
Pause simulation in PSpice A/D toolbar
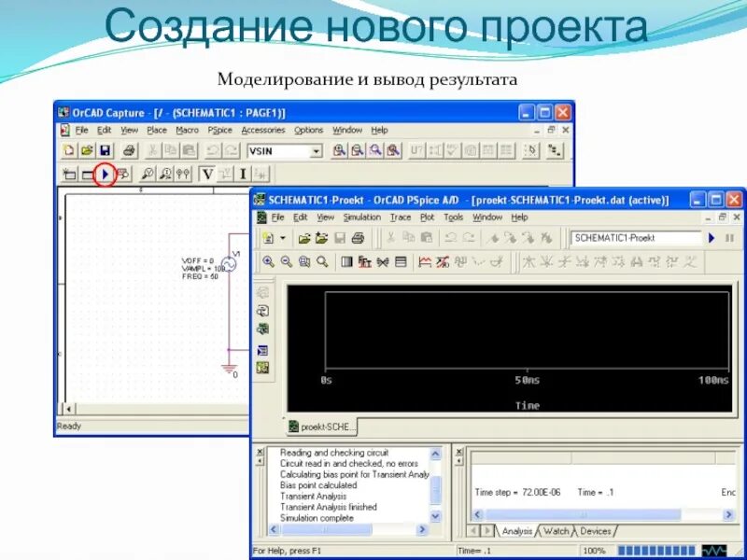click(x=729, y=238)
